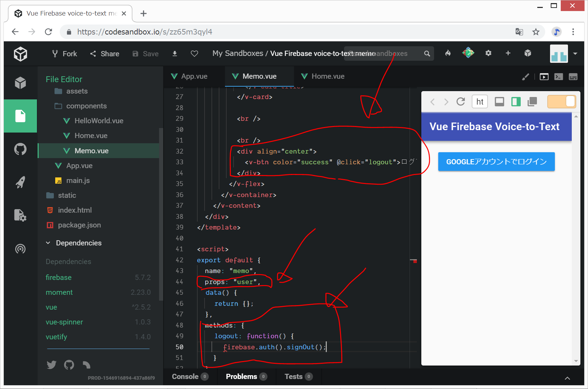The image size is (588, 389).
Task: Open the Deployment rocket panel
Action: pyautogui.click(x=20, y=182)
